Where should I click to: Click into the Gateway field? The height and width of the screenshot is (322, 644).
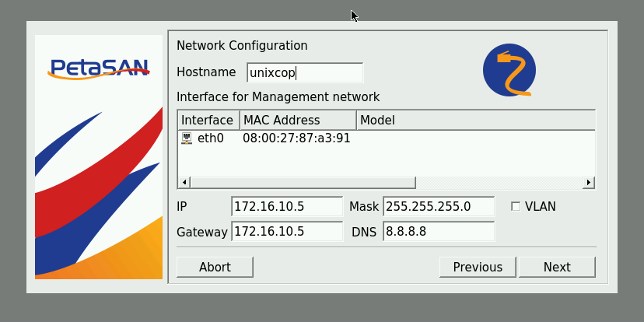pos(287,232)
